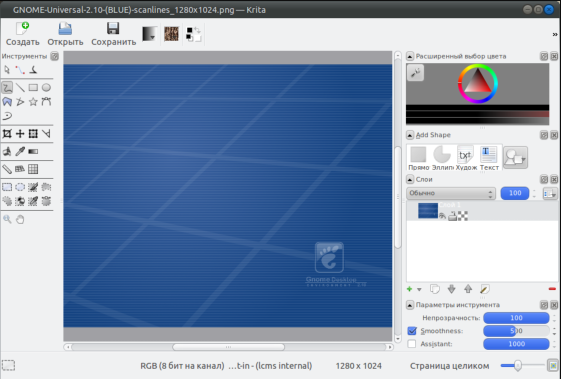
Task: Select the Rectangle shape tool
Action: click(33, 87)
